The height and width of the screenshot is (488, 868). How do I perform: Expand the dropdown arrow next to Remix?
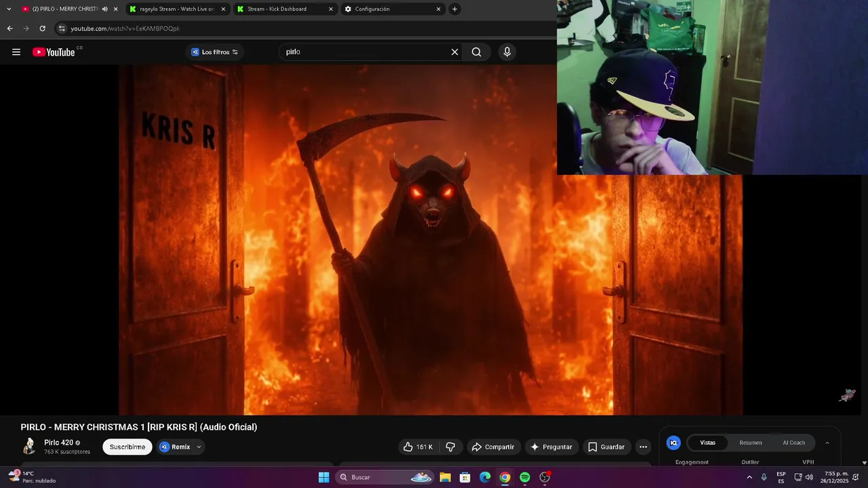point(199,447)
